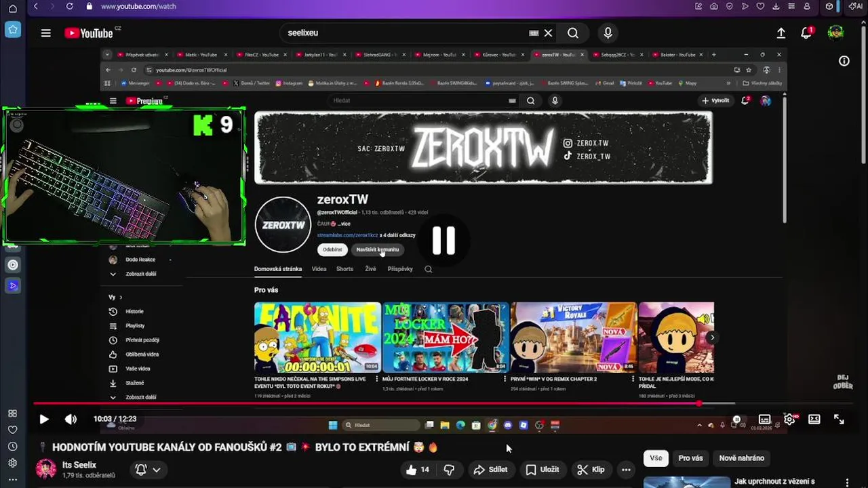Image resolution: width=868 pixels, height=488 pixels.
Task: Open the on-screen keyboard in search box
Action: tap(534, 33)
